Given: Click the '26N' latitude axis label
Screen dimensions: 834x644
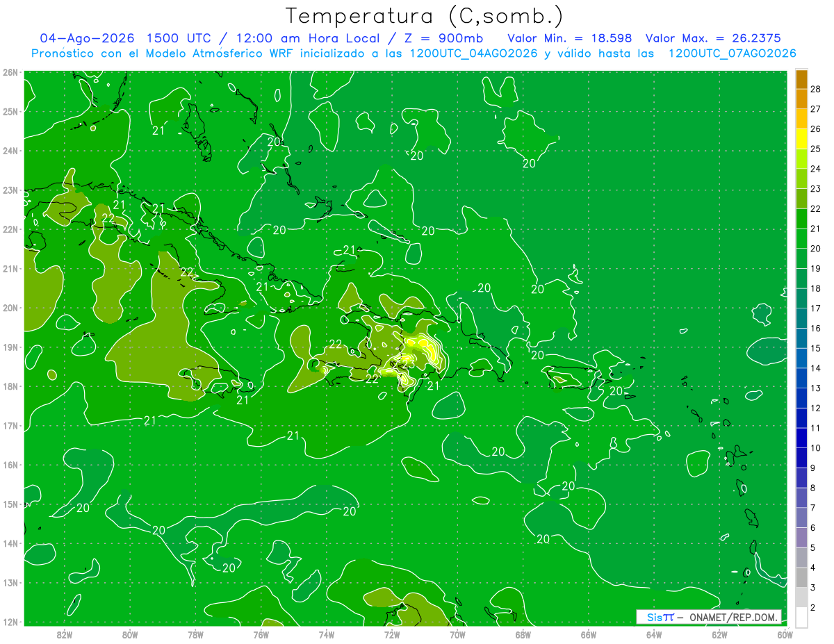Looking at the screenshot, I should 10,72.
